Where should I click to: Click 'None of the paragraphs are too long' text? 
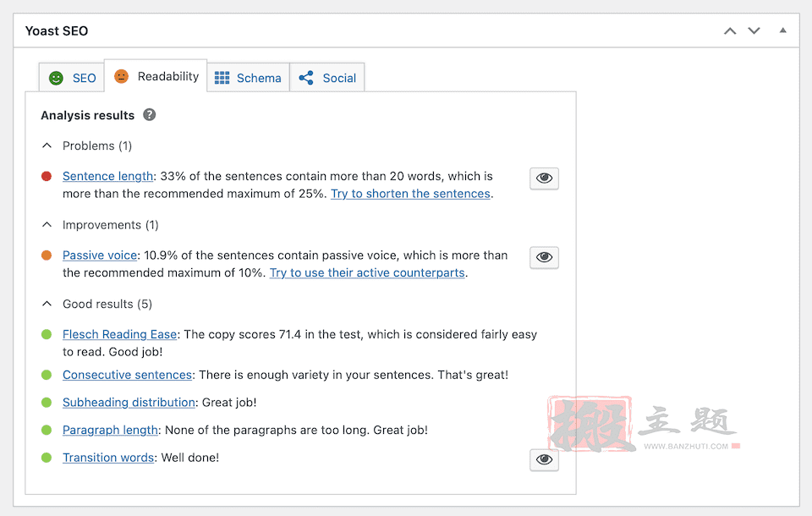[266, 430]
